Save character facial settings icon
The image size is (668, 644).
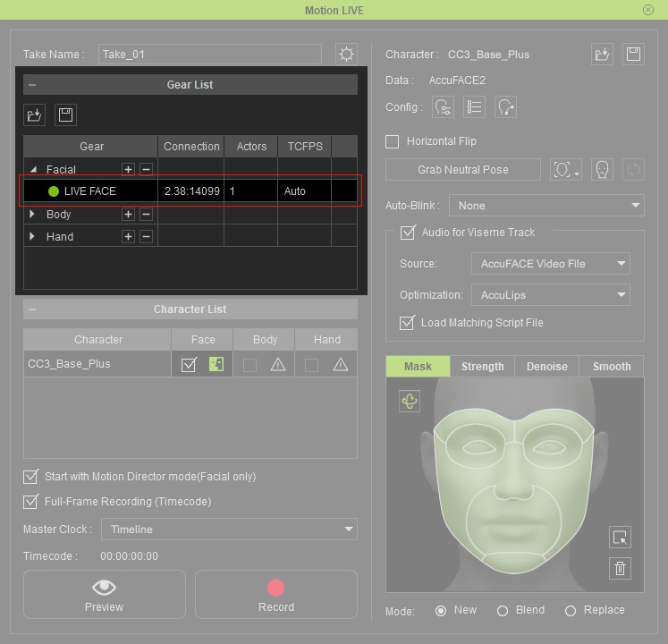click(x=633, y=55)
